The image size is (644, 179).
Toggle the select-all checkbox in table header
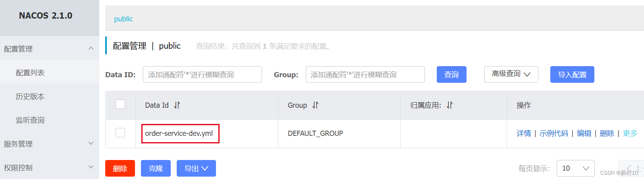point(120,104)
